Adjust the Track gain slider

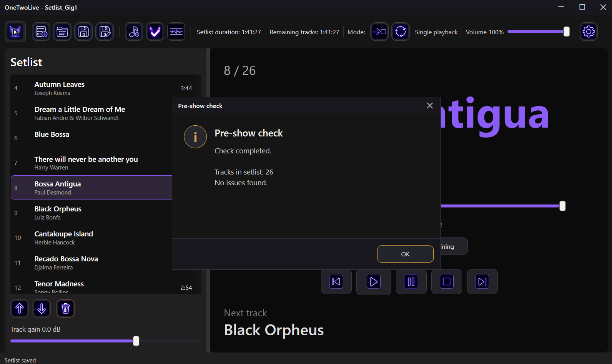pyautogui.click(x=105, y=341)
